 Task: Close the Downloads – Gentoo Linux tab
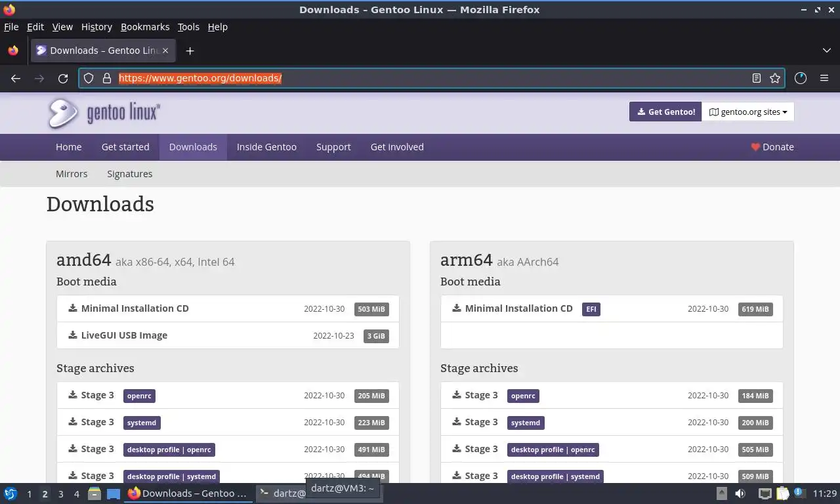click(165, 51)
